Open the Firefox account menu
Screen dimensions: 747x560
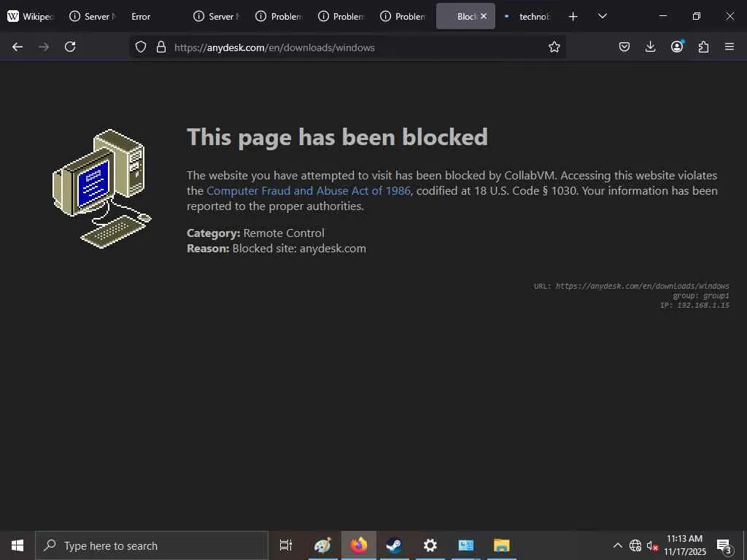[677, 46]
